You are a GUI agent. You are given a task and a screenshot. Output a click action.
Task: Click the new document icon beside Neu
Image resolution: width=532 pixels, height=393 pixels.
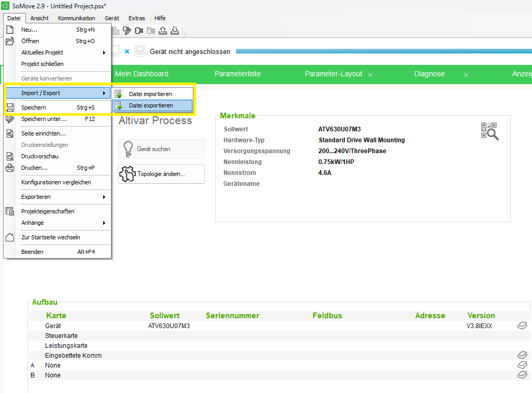[10, 30]
